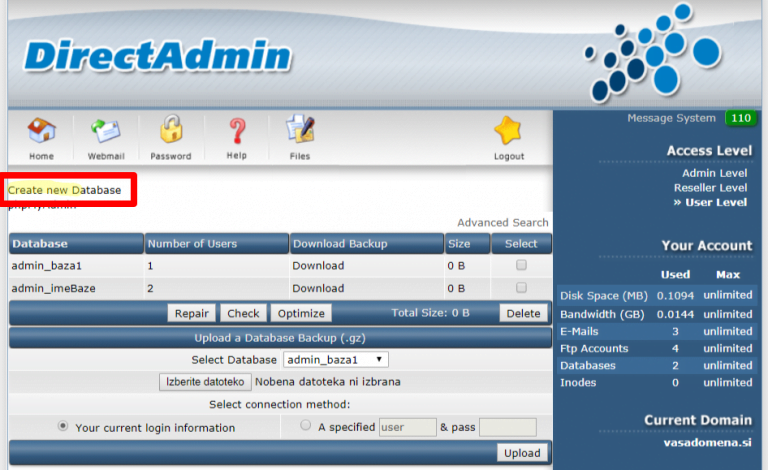Sort by the Database column header
768x470 pixels.
click(x=76, y=244)
